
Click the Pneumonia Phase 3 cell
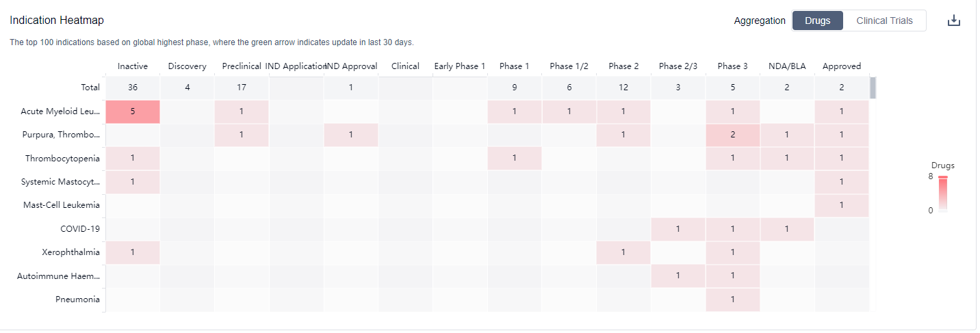(x=732, y=299)
